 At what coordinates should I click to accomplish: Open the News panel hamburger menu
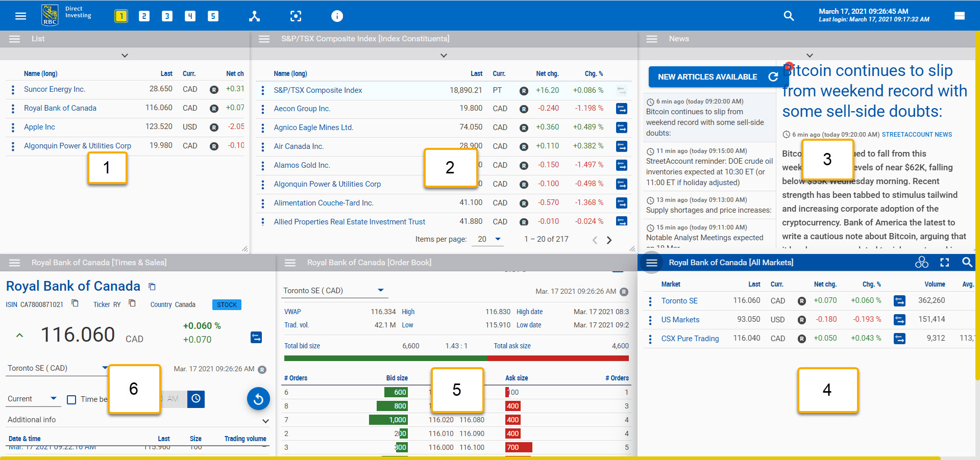652,39
